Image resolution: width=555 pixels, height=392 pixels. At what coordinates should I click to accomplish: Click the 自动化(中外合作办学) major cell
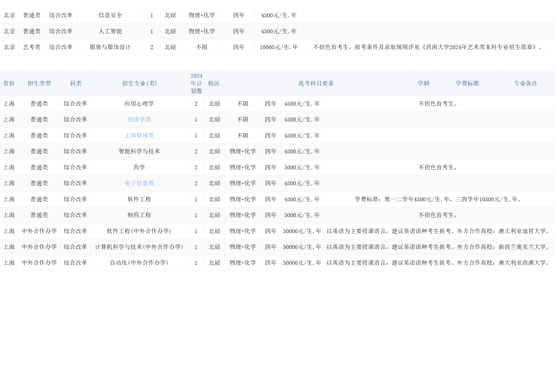click(x=139, y=263)
